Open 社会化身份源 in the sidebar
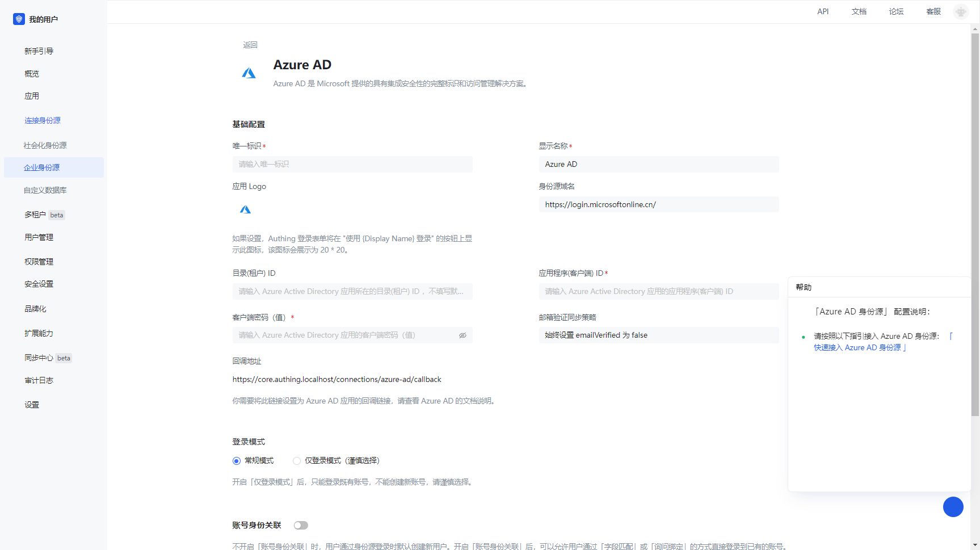 [45, 145]
